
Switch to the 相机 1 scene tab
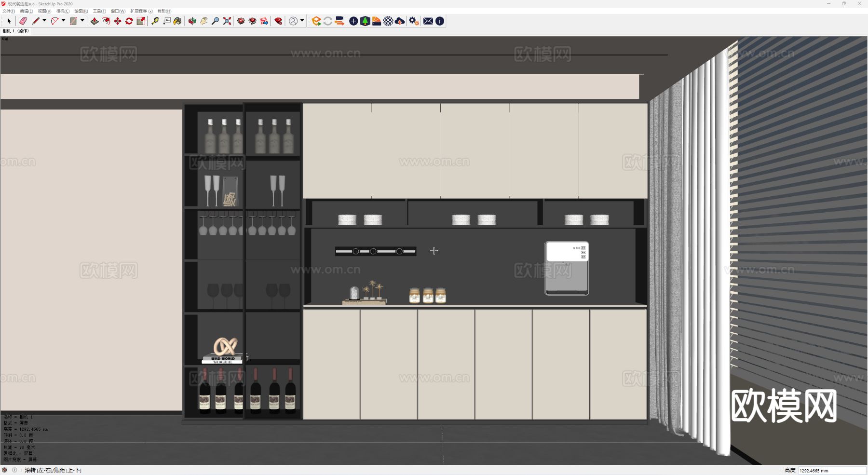click(x=16, y=31)
